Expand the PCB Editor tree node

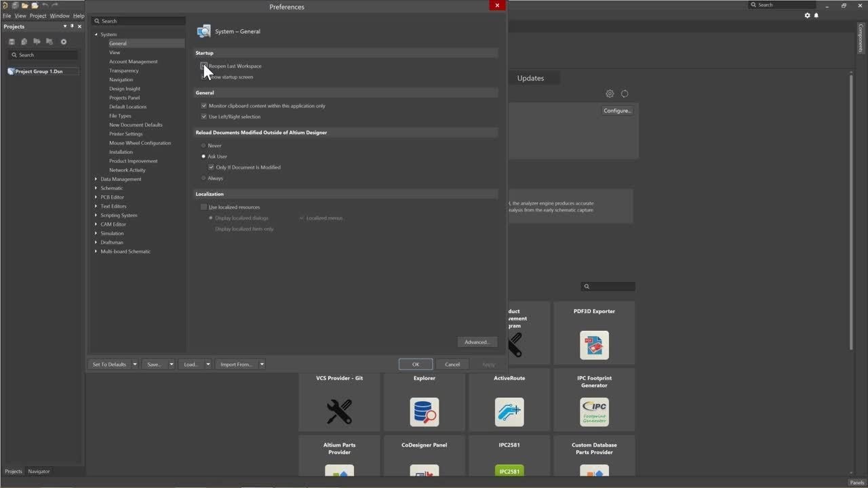[x=96, y=197]
